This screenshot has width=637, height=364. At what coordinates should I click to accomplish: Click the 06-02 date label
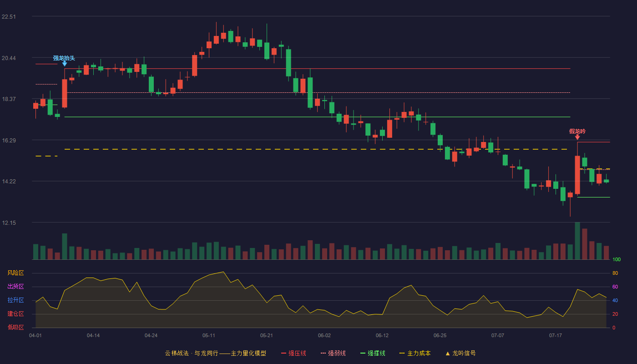[324, 335]
